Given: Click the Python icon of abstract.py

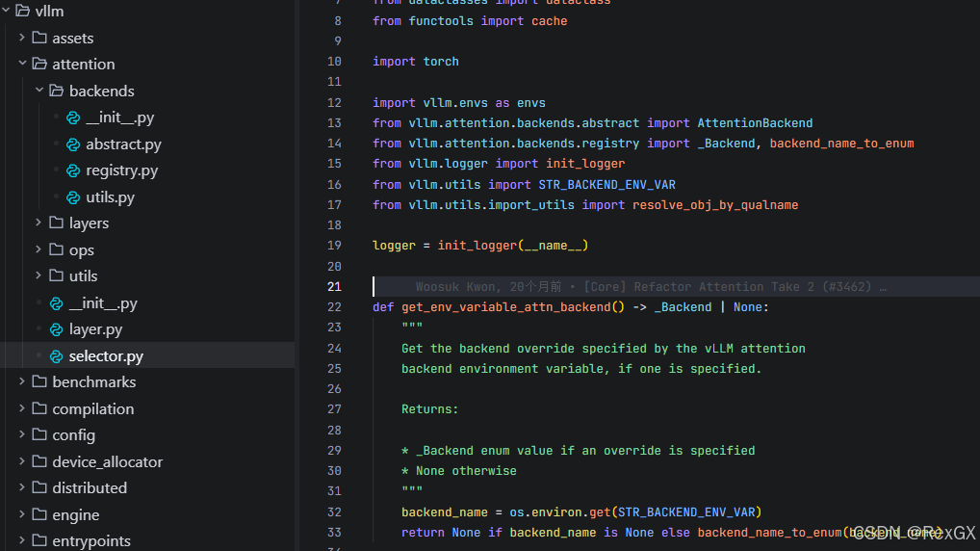Looking at the screenshot, I should [73, 144].
